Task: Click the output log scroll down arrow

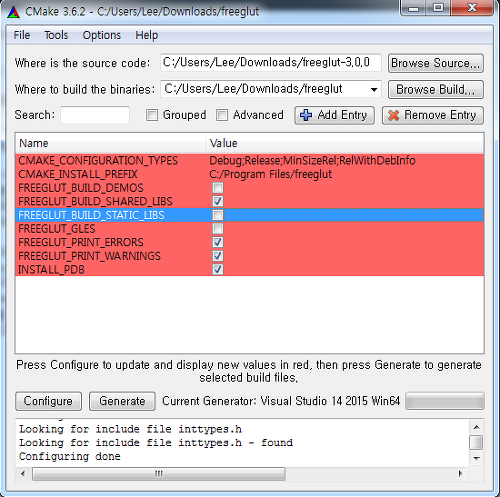Action: click(x=476, y=458)
